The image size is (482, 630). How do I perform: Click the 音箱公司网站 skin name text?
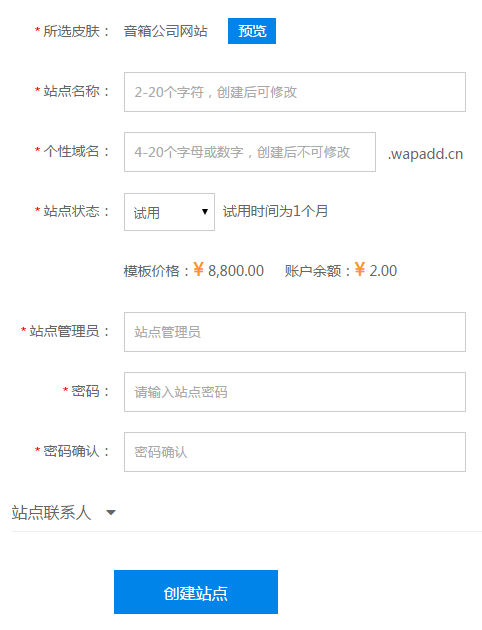(165, 31)
